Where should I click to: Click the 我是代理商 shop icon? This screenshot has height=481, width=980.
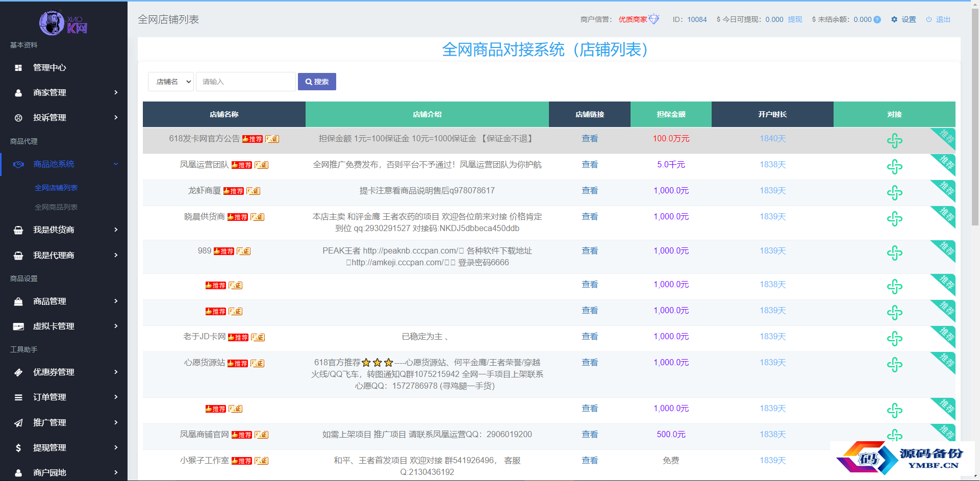pos(18,256)
